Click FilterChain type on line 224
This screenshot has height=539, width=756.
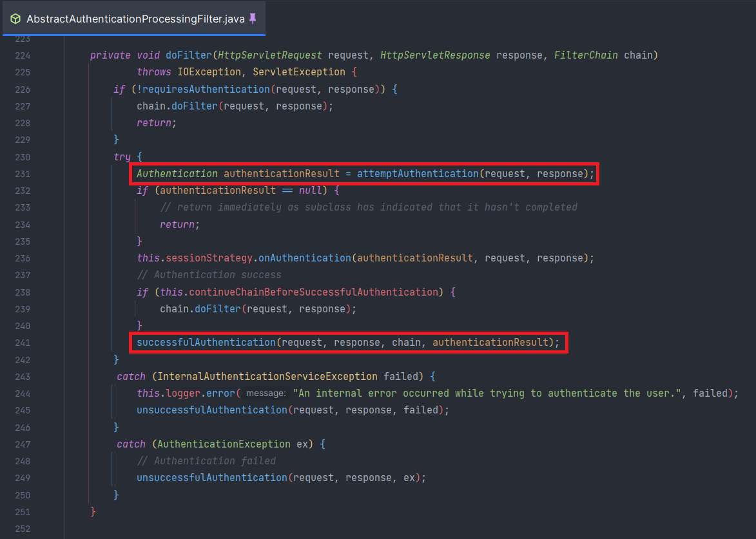click(x=586, y=55)
